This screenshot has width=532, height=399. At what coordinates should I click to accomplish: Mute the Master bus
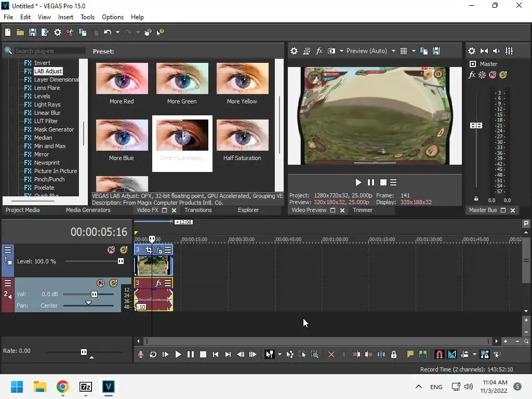(493, 75)
